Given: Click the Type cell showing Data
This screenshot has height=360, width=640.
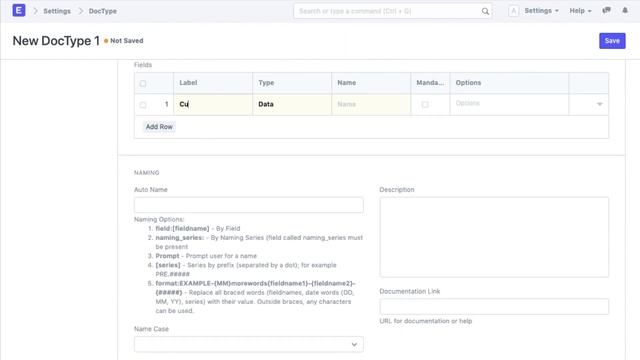Looking at the screenshot, I should pyautogui.click(x=292, y=104).
